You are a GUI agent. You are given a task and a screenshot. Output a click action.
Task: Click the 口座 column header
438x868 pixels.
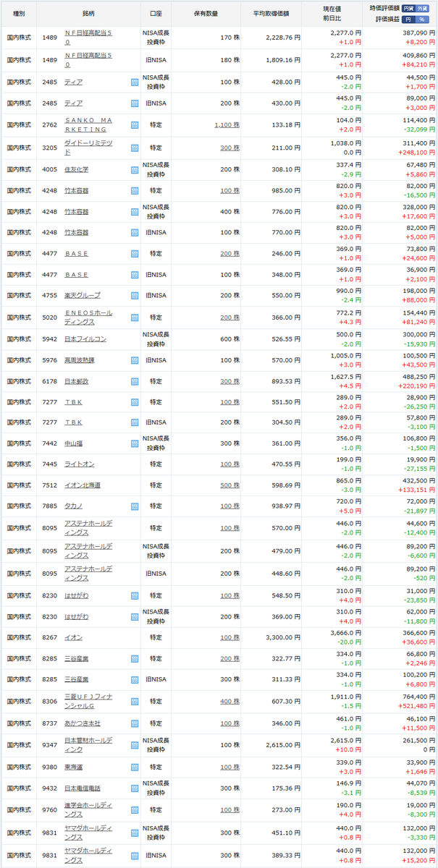pyautogui.click(x=156, y=14)
